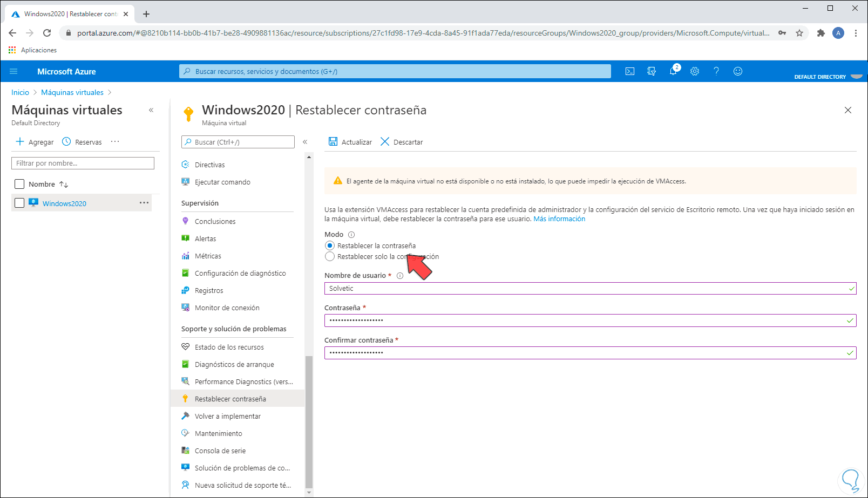The height and width of the screenshot is (498, 868).
Task: Go to Microsoft Azure home
Action: click(x=66, y=71)
